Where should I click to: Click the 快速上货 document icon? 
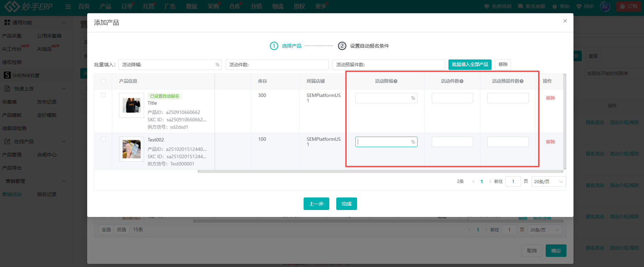7,89
